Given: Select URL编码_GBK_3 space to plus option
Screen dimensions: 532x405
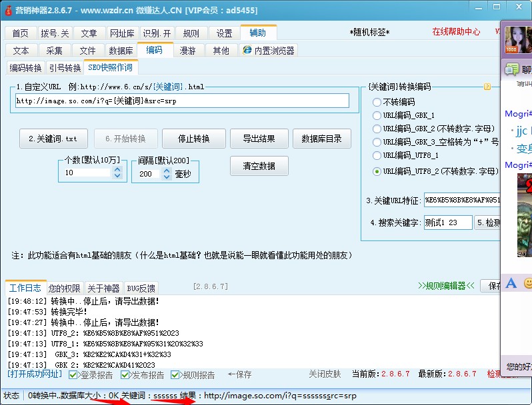Looking at the screenshot, I should 377,142.
